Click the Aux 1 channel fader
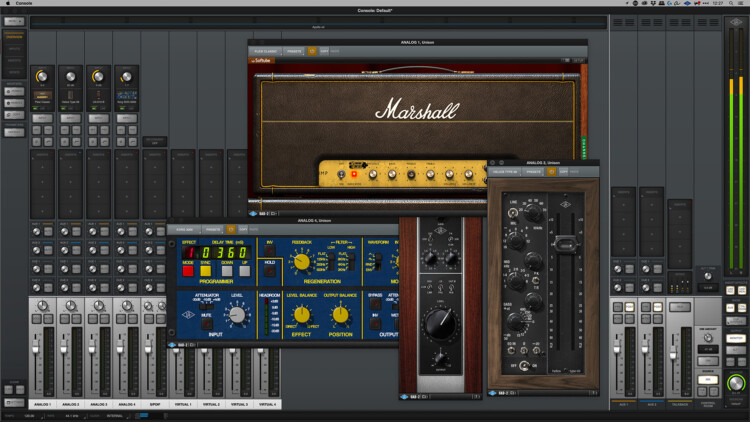The height and width of the screenshot is (422, 750). click(617, 347)
